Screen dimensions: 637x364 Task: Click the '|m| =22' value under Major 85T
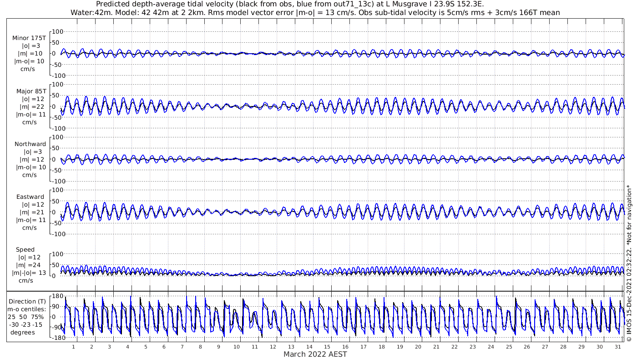31,107
